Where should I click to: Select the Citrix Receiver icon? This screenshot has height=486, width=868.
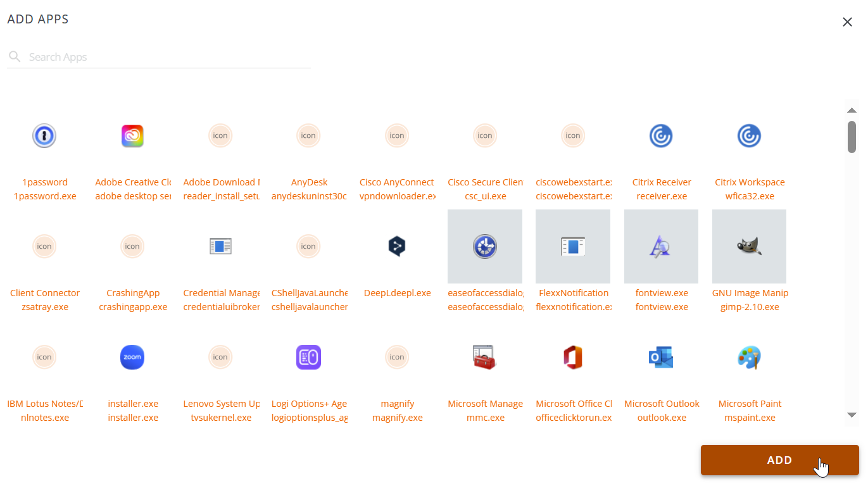pyautogui.click(x=661, y=135)
